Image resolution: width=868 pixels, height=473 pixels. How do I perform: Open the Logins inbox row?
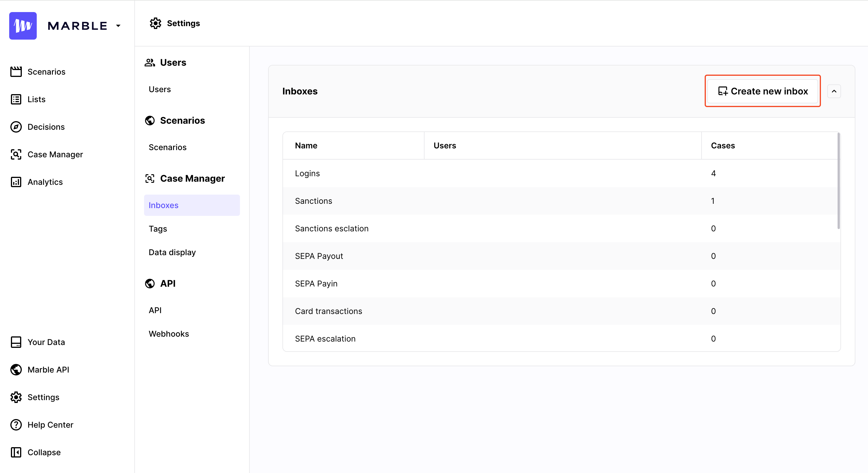click(307, 173)
